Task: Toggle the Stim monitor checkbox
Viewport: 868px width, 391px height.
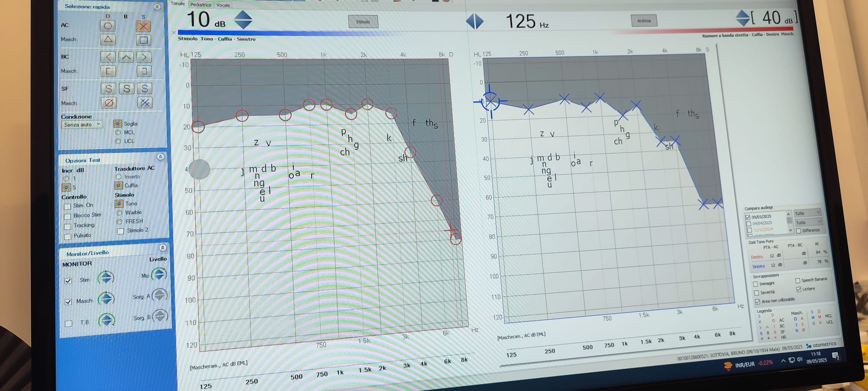Action: click(x=68, y=281)
